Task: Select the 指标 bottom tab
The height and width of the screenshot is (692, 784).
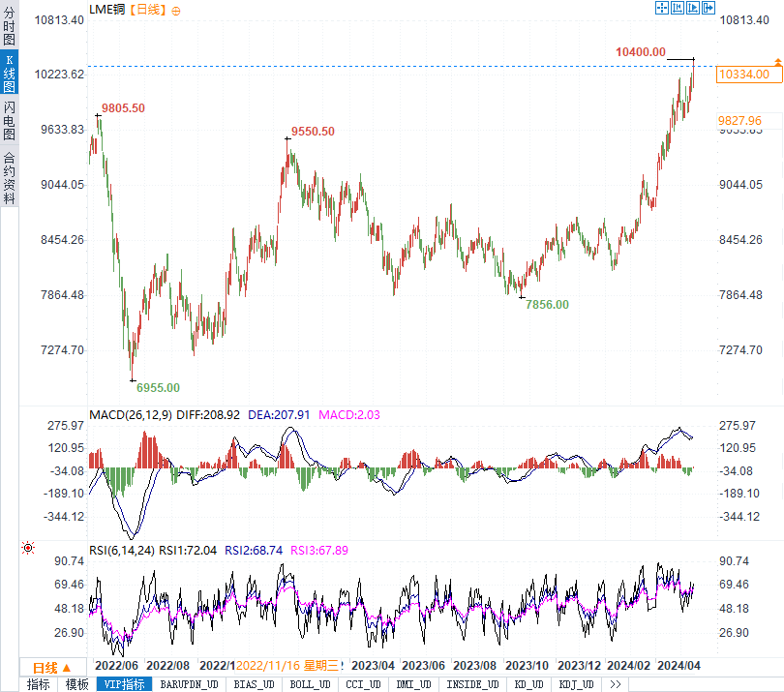Action: [39, 684]
